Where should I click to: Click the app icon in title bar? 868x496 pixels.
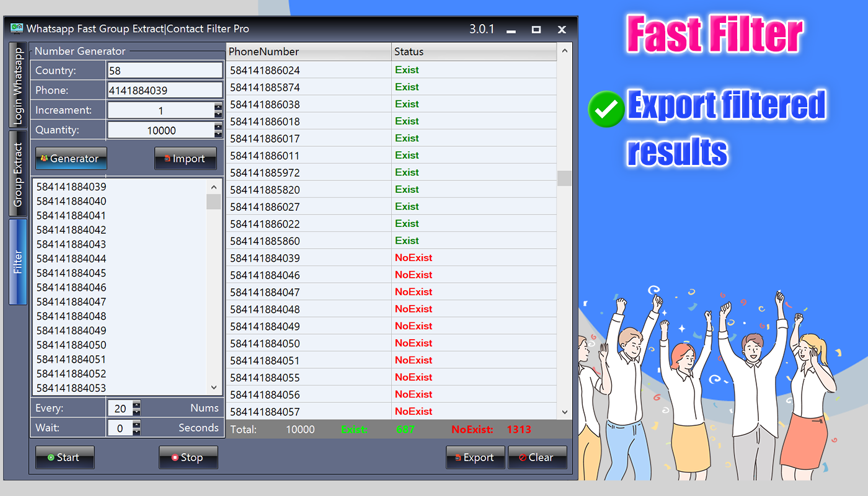click(x=17, y=29)
